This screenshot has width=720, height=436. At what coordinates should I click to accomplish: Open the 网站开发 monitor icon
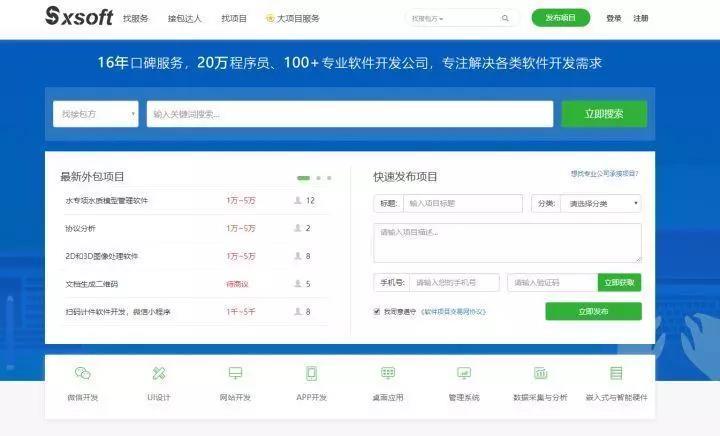coord(235,373)
